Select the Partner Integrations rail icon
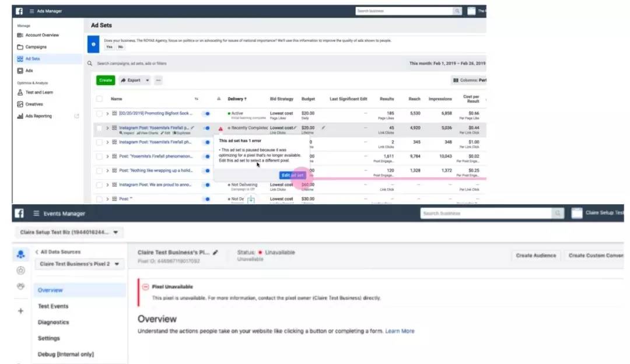 tap(20, 286)
